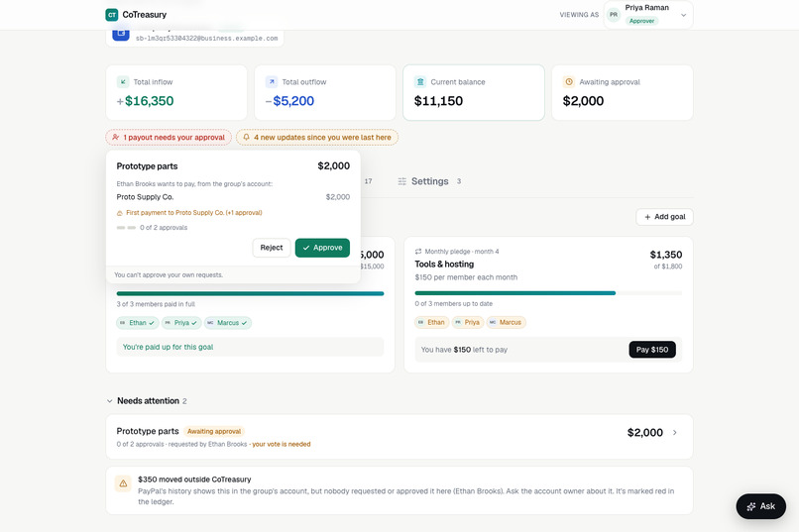The height and width of the screenshot is (532, 799).
Task: Click the Current balance bank icon
Action: (420, 82)
